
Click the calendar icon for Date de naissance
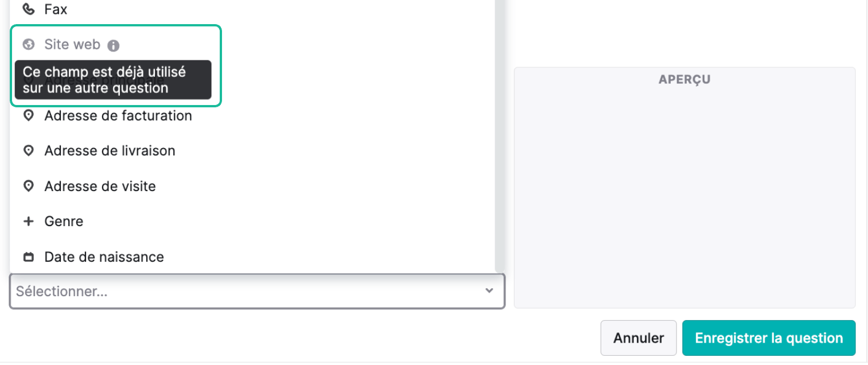[28, 257]
